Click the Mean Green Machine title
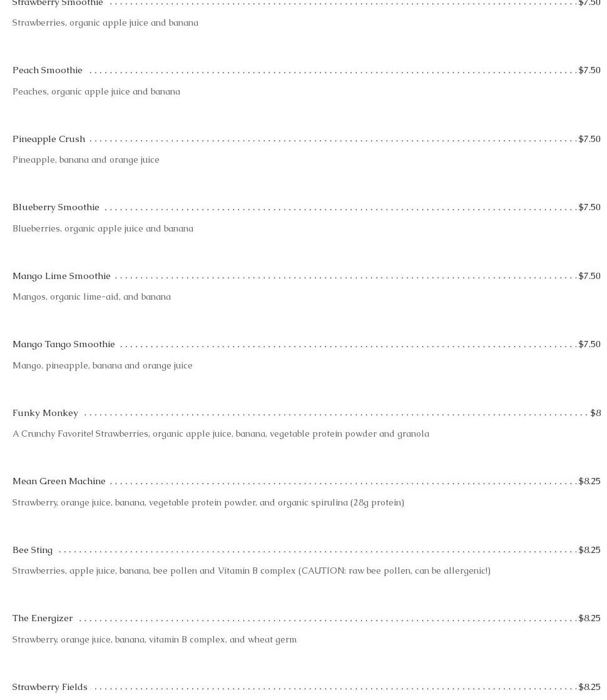607x700 pixels. (59, 481)
